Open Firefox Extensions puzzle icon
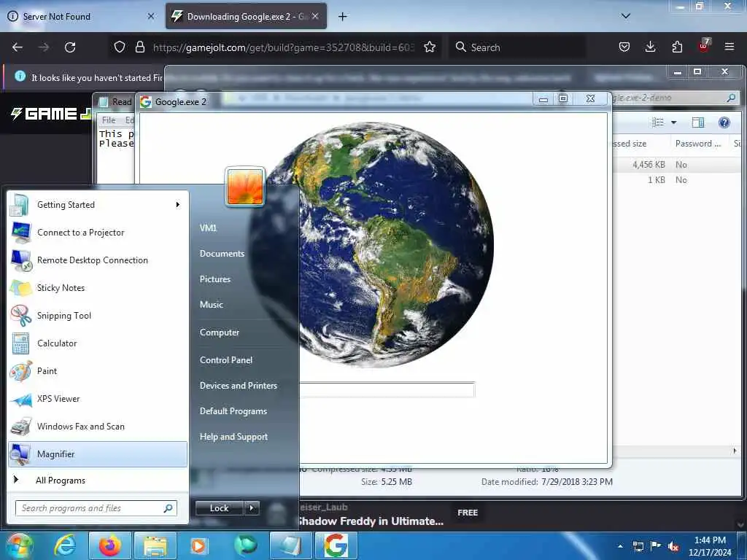The width and height of the screenshot is (747, 560). tap(677, 47)
